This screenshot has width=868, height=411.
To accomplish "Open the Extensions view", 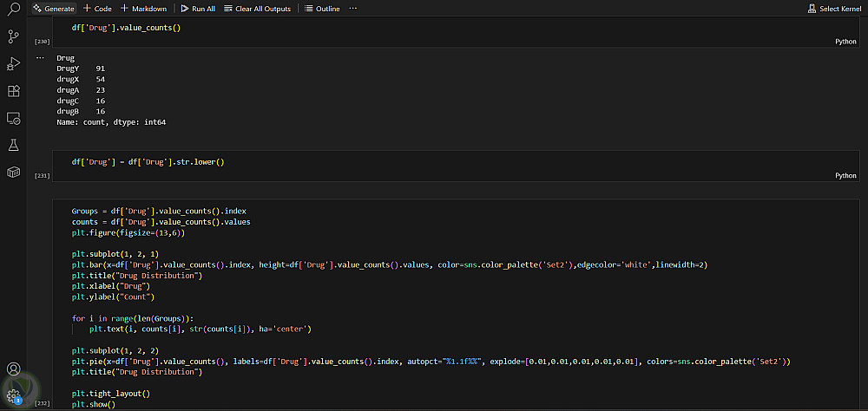I will [13, 91].
